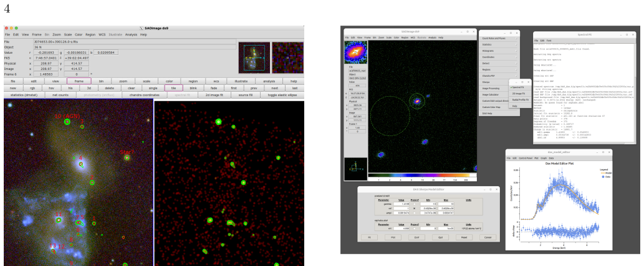Expand the 'Coordinates' submenu in the DAX menu
644x266 pixels.
(499, 57)
